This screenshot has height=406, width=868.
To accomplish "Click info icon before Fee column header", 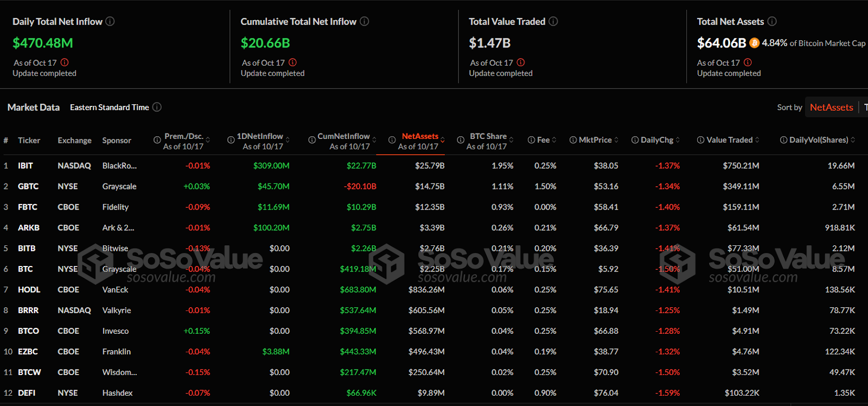I will [532, 140].
